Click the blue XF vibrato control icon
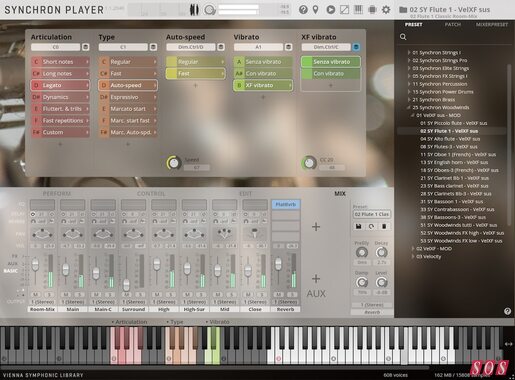 click(356, 47)
